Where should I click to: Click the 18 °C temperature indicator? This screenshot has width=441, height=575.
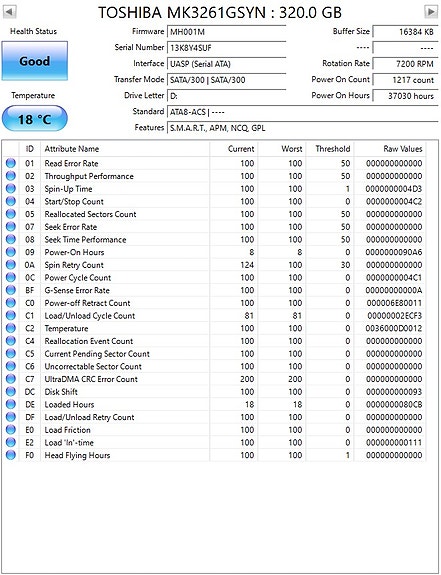click(x=34, y=119)
